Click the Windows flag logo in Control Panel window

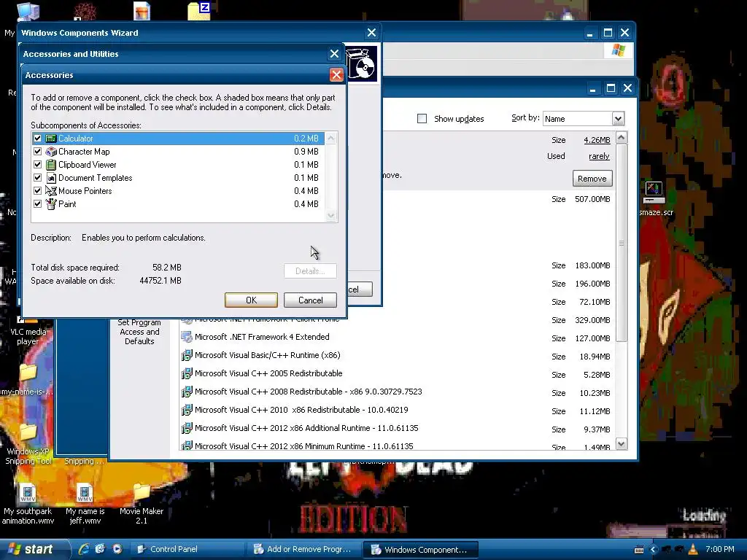(619, 50)
